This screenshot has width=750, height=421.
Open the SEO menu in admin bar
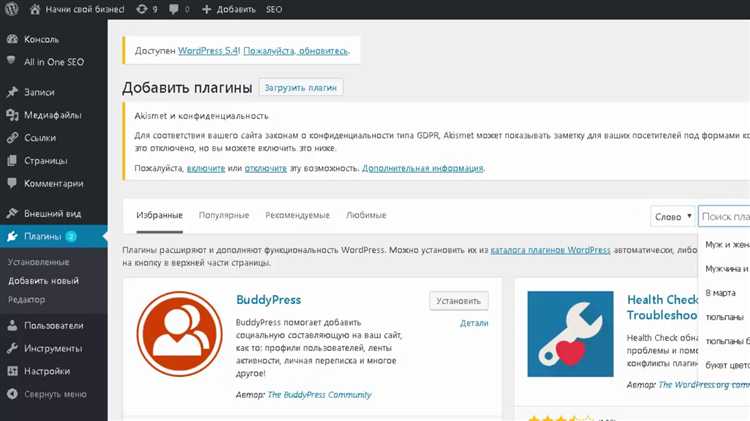pos(274,10)
